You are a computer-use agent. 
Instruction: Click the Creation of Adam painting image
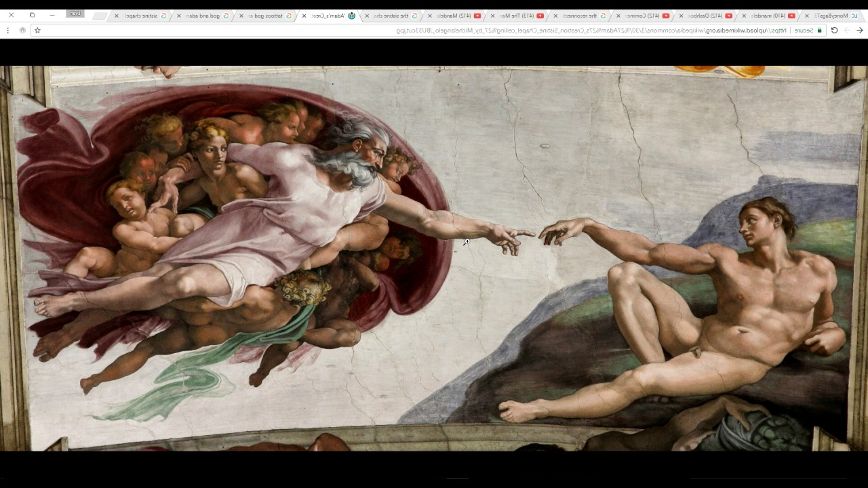434,258
